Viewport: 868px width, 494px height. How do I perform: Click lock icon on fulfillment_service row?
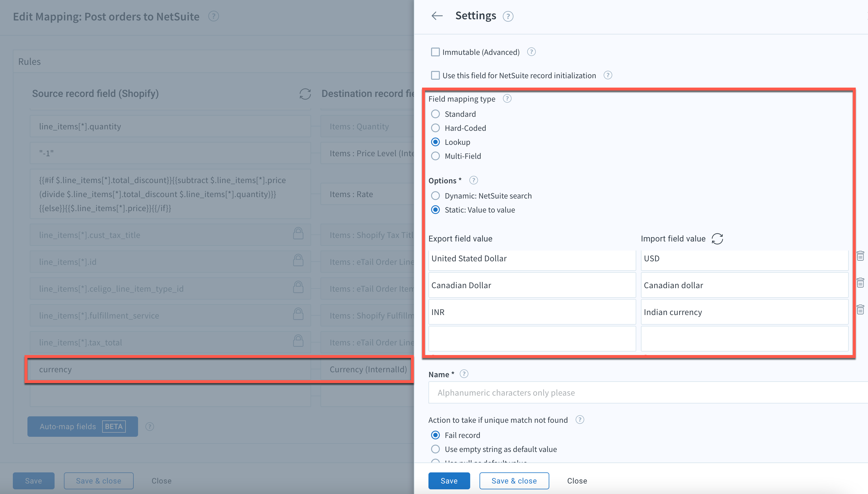click(298, 314)
